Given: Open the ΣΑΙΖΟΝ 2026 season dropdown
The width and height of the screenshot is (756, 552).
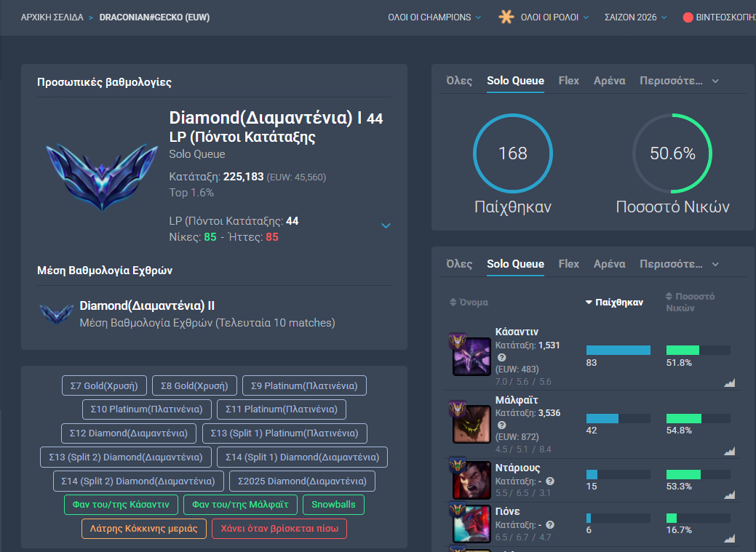Looking at the screenshot, I should (635, 17).
